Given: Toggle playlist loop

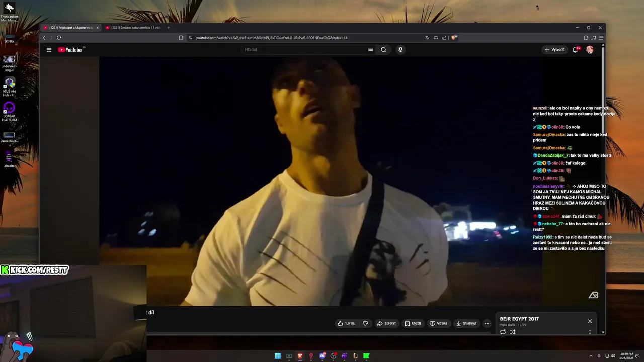Looking at the screenshot, I should [x=503, y=332].
